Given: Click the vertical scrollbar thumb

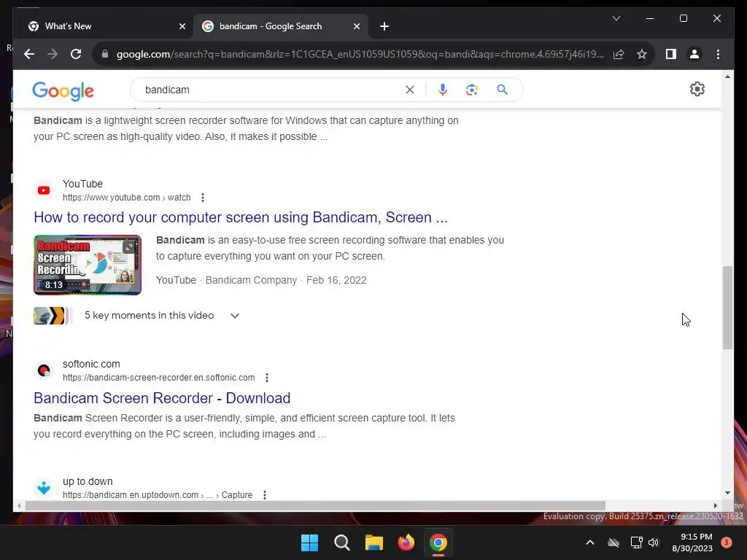Looking at the screenshot, I should point(727,308).
